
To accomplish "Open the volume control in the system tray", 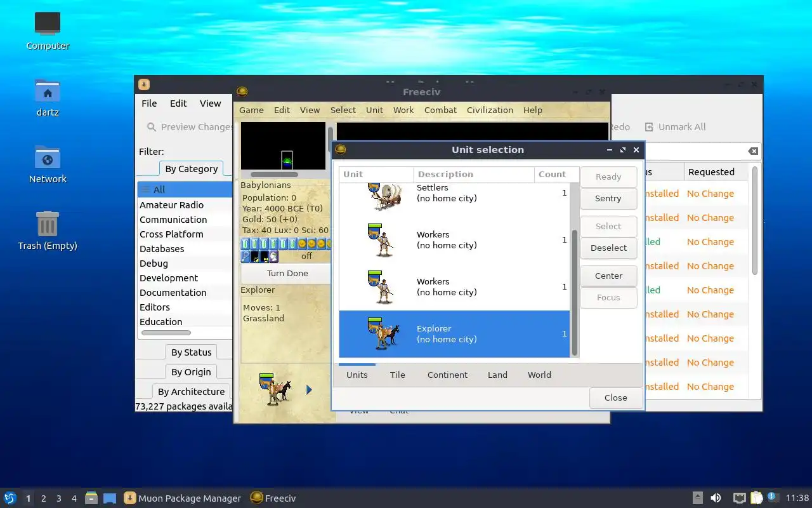I will click(716, 498).
